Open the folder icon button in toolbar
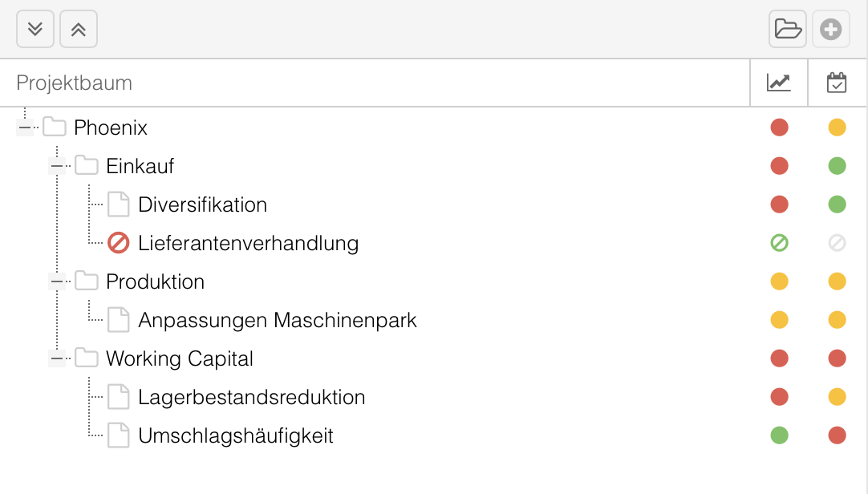This screenshot has width=868, height=494. point(787,29)
